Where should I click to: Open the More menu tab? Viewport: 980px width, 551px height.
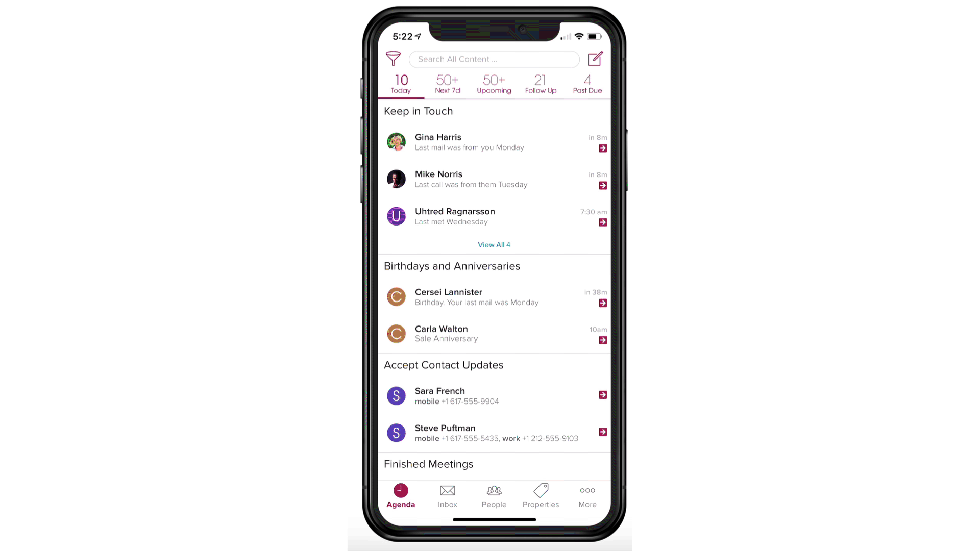pos(587,495)
